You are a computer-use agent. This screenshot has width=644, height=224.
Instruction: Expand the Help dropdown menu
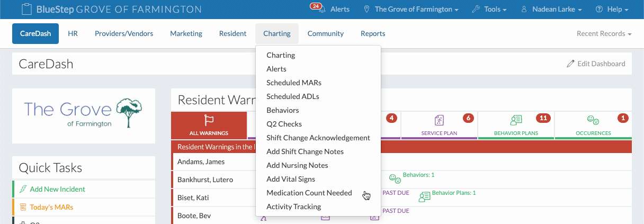pyautogui.click(x=612, y=10)
